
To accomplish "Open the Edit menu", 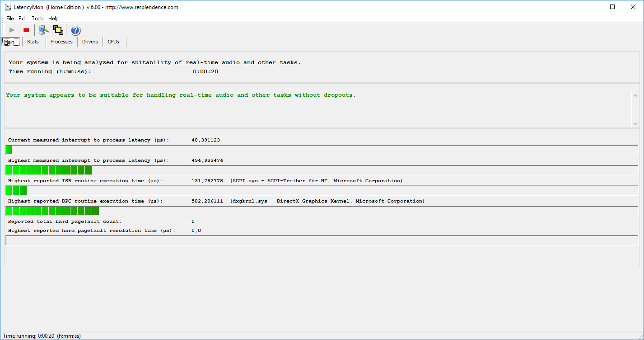I will [x=23, y=19].
